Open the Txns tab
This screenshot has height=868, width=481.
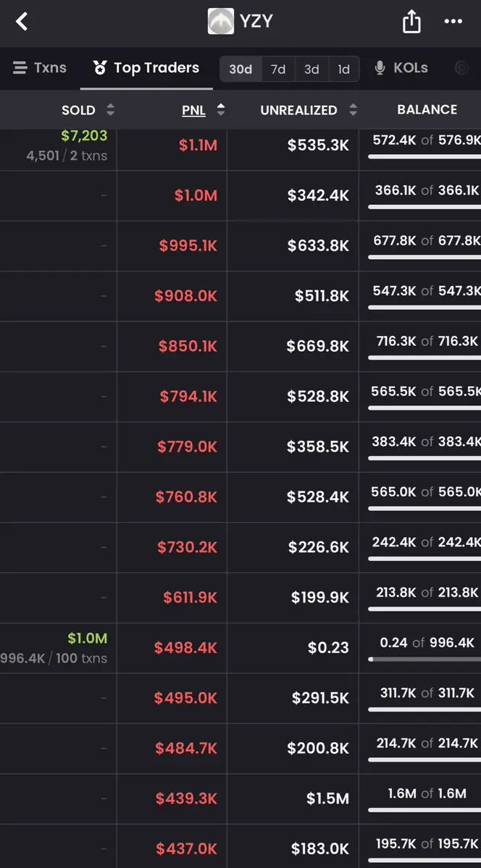39,68
